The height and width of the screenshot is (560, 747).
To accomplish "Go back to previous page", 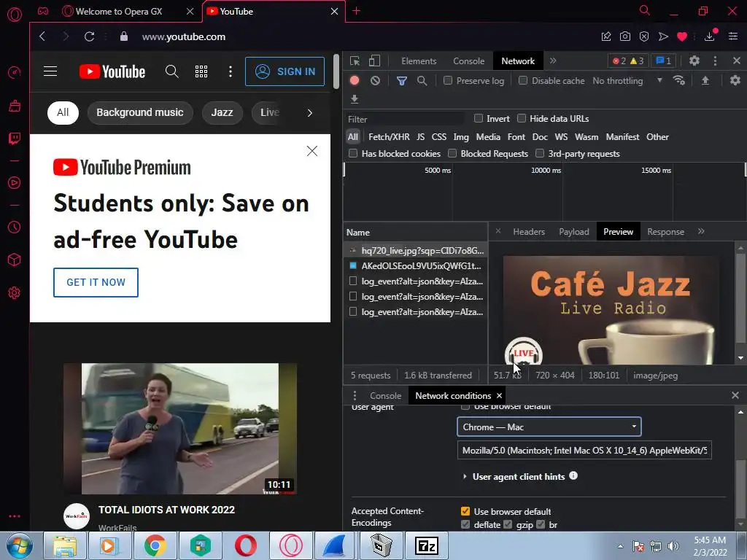I will [42, 36].
